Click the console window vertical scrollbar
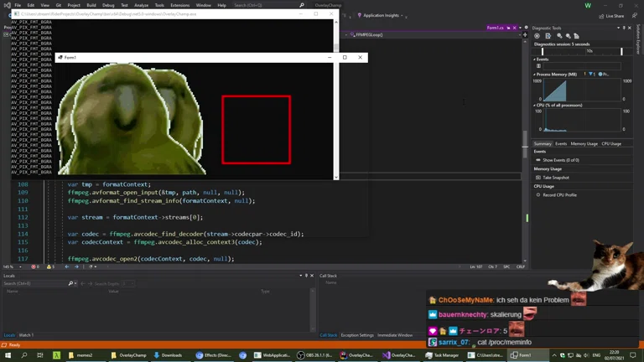 336,100
